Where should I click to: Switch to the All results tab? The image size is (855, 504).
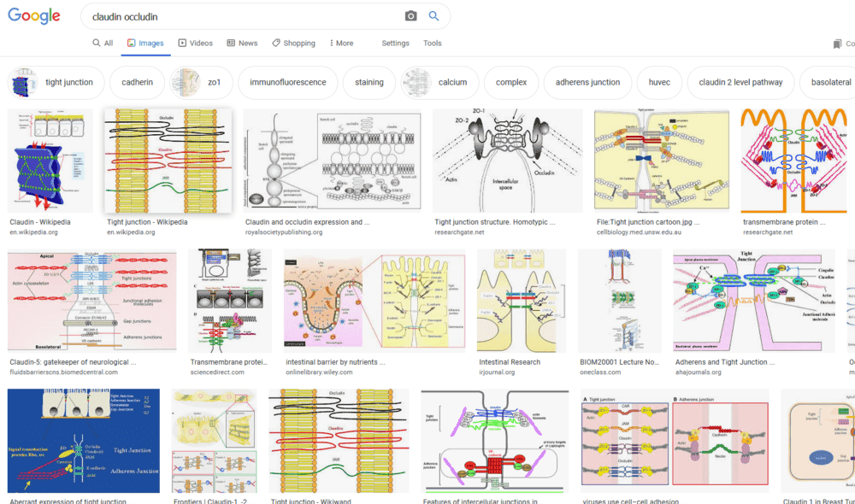(103, 43)
